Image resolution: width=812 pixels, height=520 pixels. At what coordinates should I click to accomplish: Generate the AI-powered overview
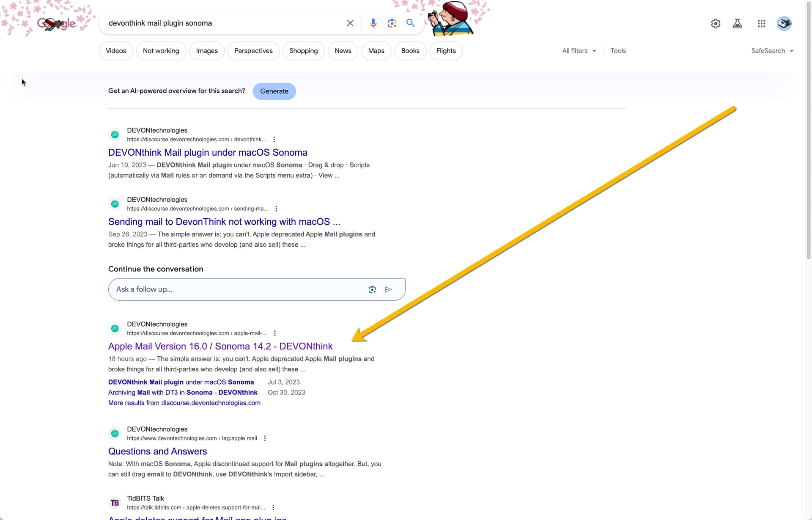(x=274, y=91)
